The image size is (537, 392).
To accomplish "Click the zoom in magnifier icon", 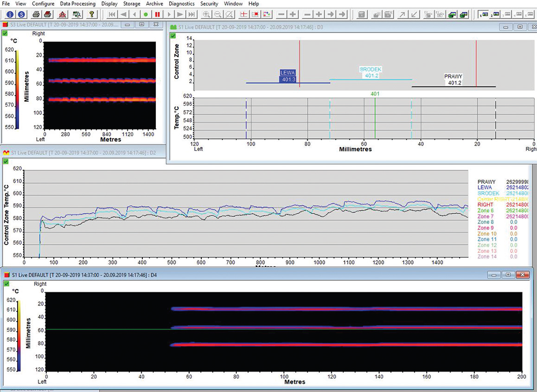I will click(x=207, y=14).
